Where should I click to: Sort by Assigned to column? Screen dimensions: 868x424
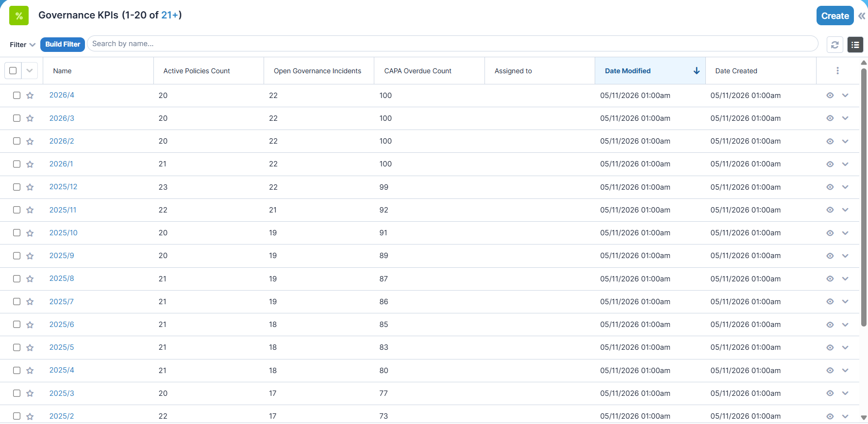click(513, 71)
